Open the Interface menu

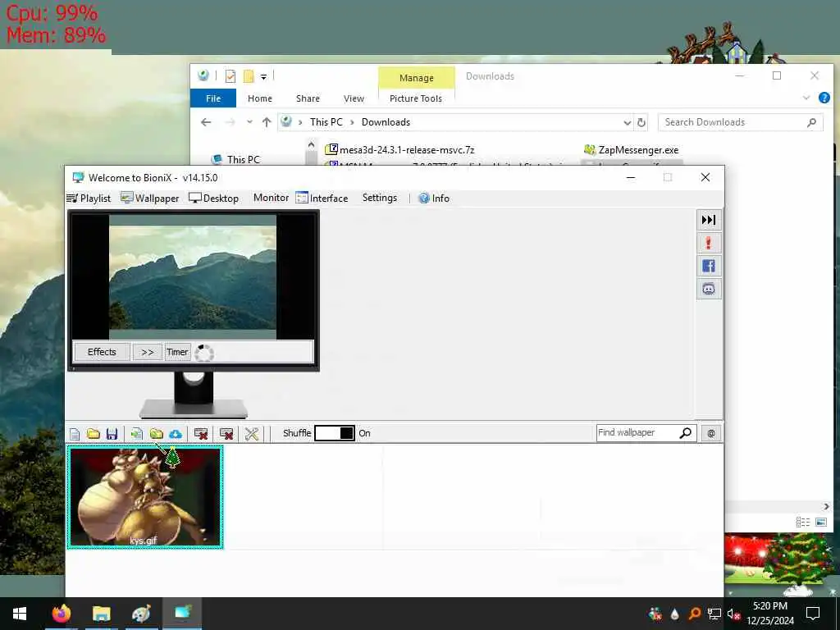pos(322,199)
